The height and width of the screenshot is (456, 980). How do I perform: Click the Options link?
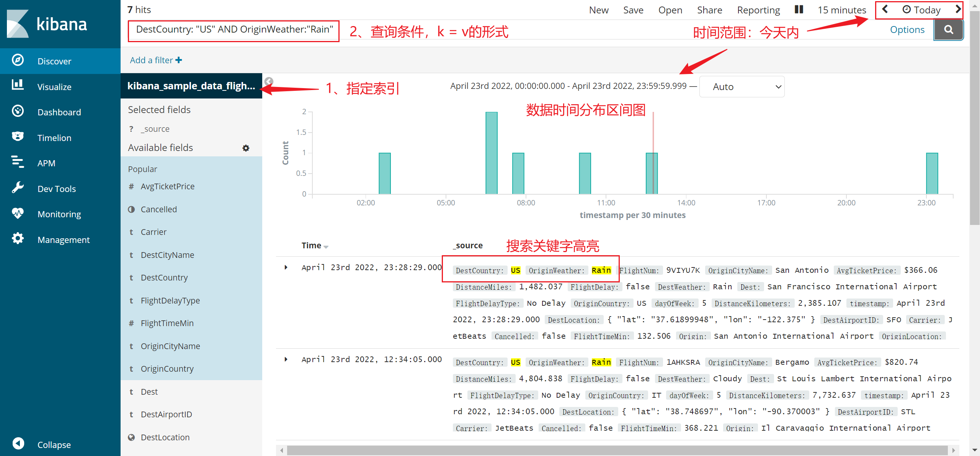click(x=907, y=30)
